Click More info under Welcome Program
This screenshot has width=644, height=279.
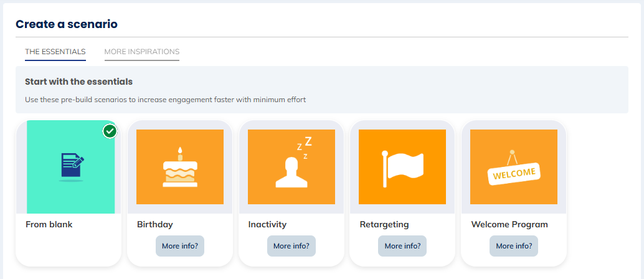[x=514, y=246]
